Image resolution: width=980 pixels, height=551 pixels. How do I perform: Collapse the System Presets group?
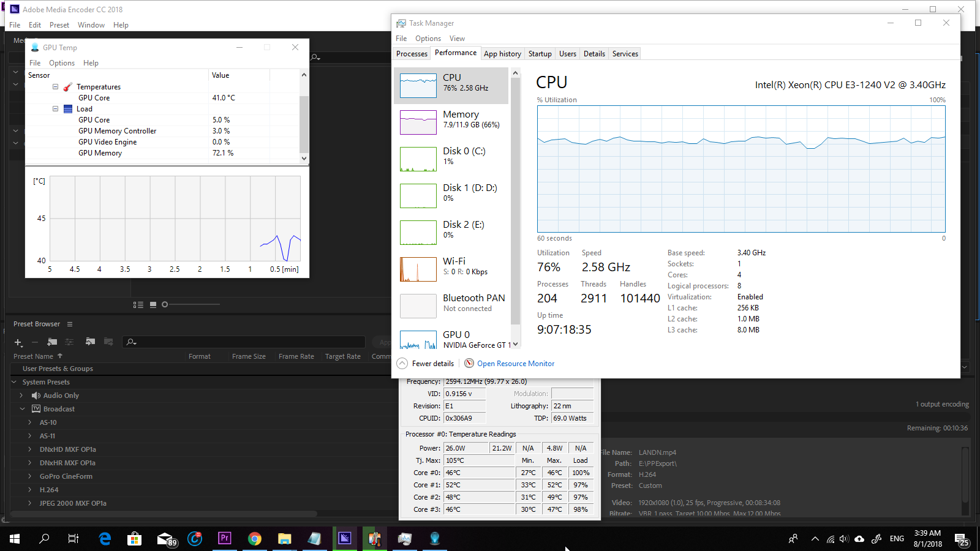click(x=14, y=382)
